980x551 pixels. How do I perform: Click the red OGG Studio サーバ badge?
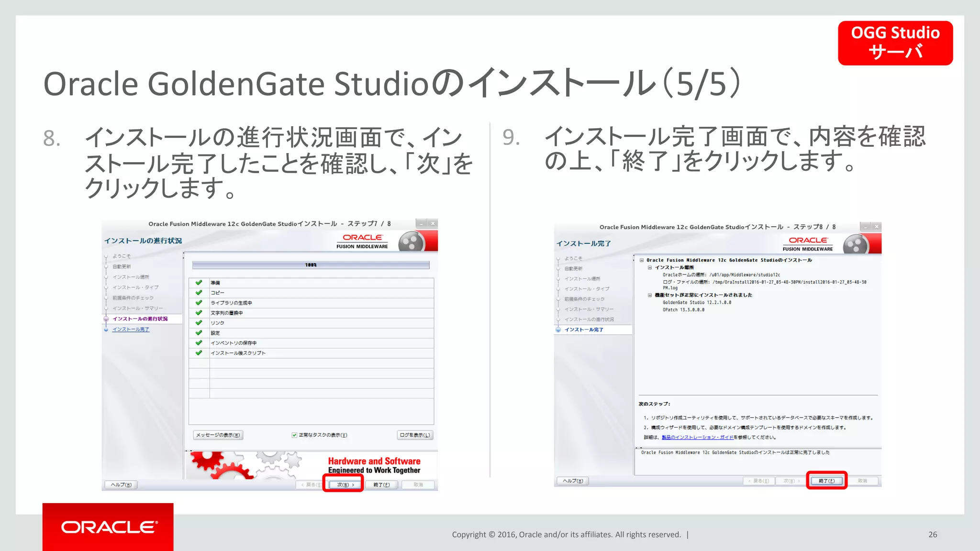tap(895, 43)
